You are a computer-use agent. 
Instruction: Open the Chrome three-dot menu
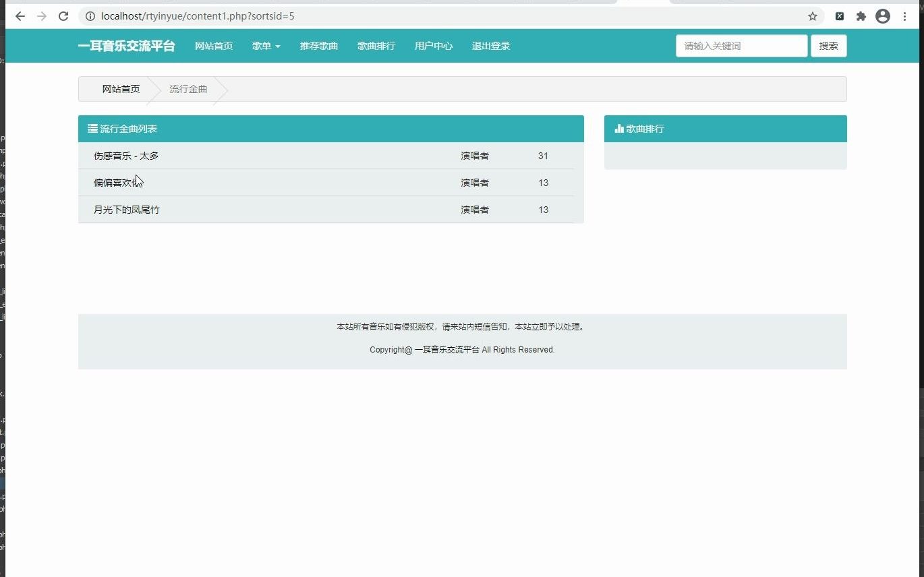click(905, 16)
